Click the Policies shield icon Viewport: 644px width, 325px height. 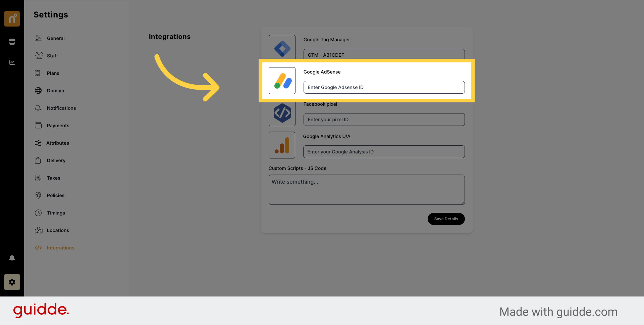tap(38, 195)
